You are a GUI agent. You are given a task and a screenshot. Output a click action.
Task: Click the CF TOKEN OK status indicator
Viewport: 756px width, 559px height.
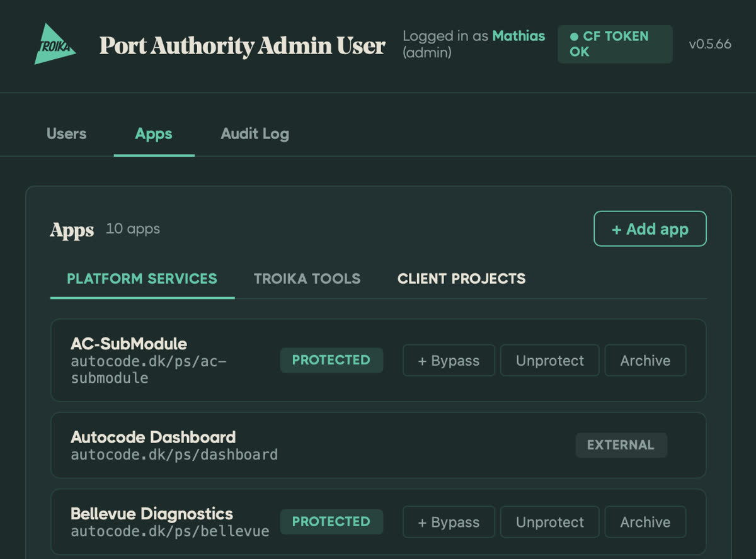click(615, 44)
